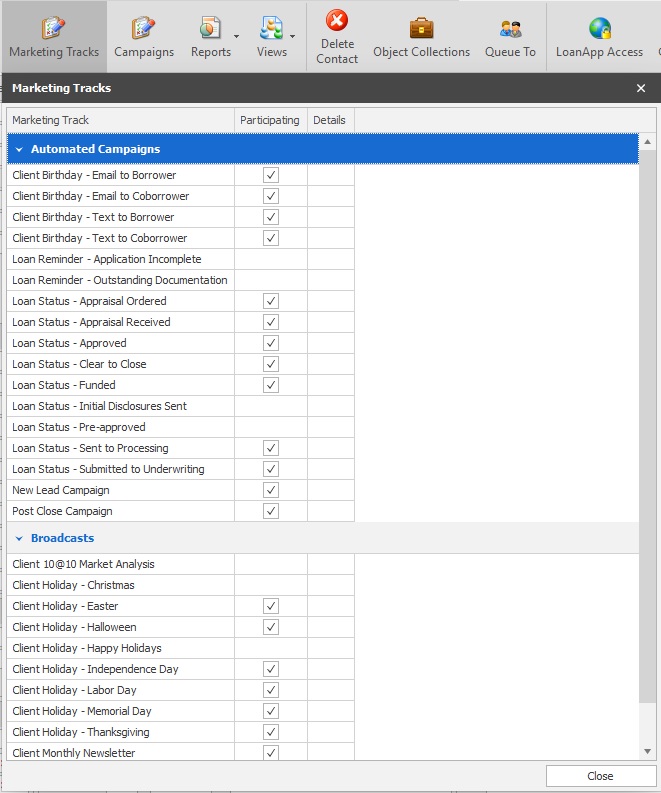Click the Marketing Tracks toolbar icon
661x793 pixels.
54,28
